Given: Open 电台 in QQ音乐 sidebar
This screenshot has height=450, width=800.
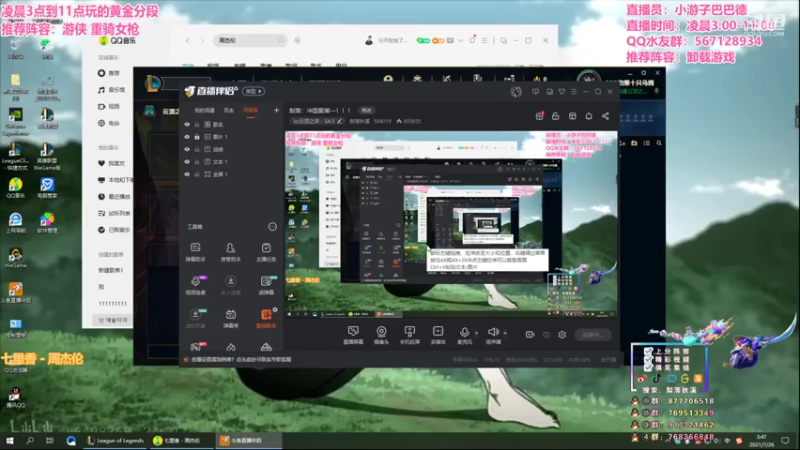Looking at the screenshot, I should (110, 123).
